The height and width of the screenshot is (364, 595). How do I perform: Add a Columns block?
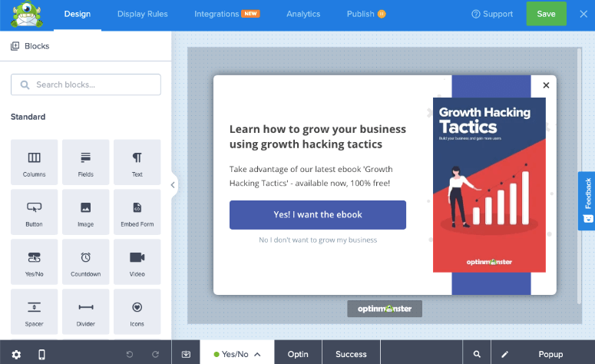34,162
